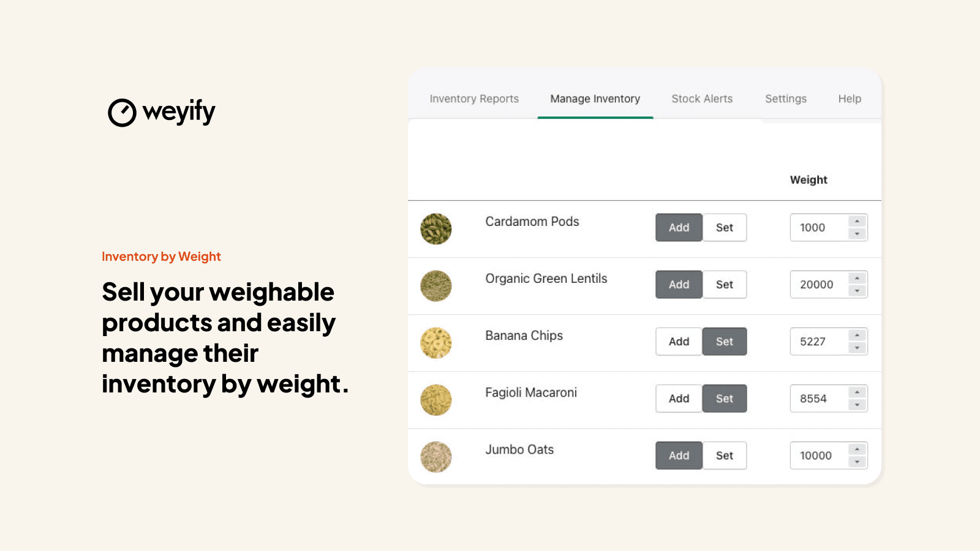Switch Fagioli Macaroni to Add mode

678,398
